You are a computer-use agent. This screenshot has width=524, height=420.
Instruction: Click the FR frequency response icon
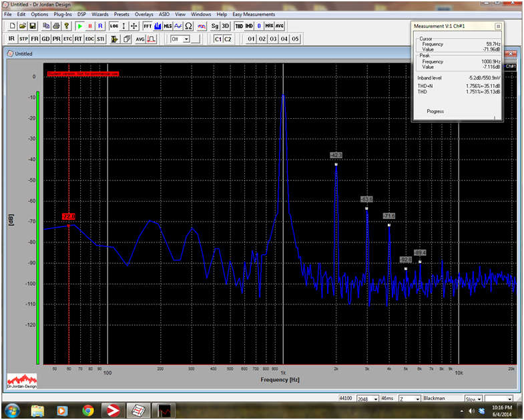(35, 39)
